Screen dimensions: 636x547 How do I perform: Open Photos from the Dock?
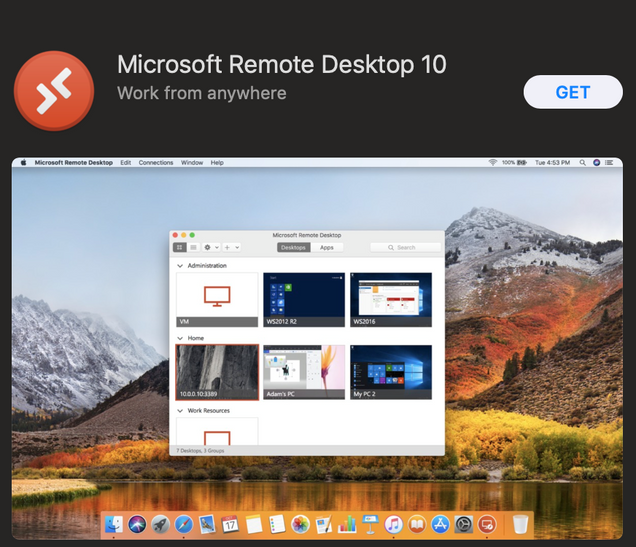coord(300,525)
